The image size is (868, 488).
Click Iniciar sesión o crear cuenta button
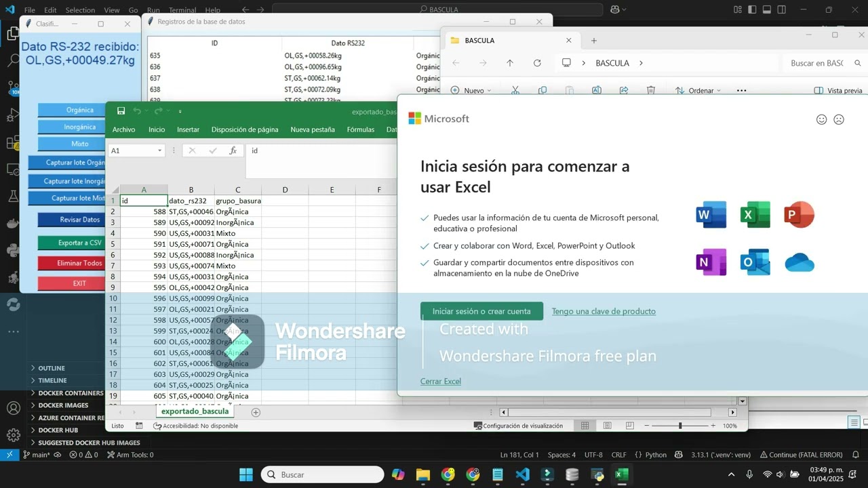481,311
